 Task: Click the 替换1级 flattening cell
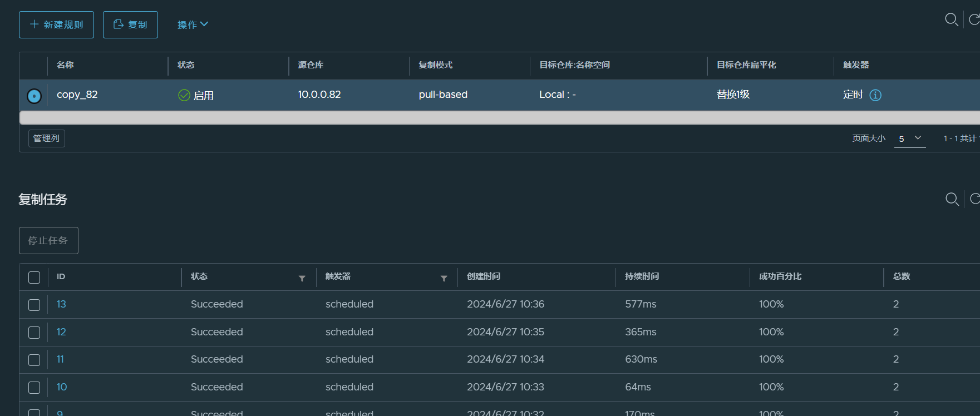(733, 95)
